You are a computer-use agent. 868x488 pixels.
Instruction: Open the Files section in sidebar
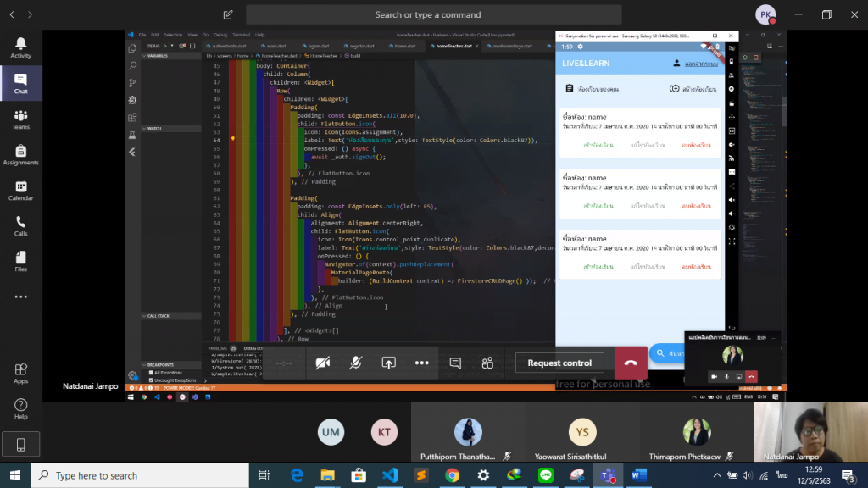click(20, 262)
